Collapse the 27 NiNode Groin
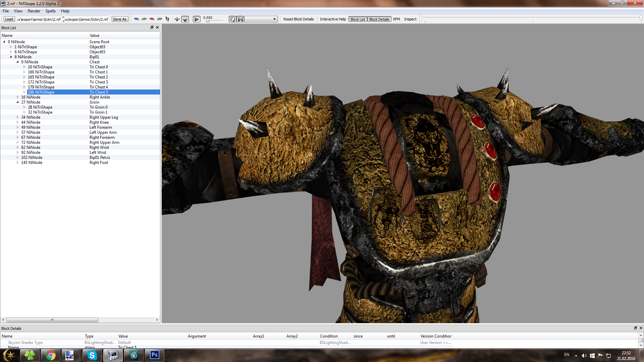The height and width of the screenshot is (362, 644). (17, 102)
